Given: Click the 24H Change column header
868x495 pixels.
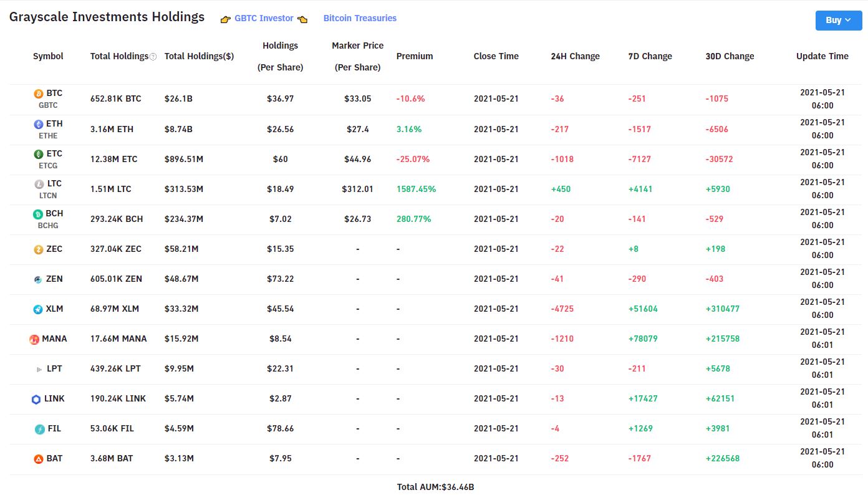Looking at the screenshot, I should (x=576, y=56).
